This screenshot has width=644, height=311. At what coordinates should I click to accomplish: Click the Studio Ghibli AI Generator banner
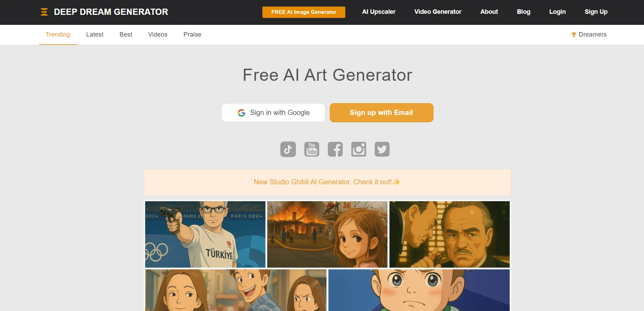coord(327,182)
